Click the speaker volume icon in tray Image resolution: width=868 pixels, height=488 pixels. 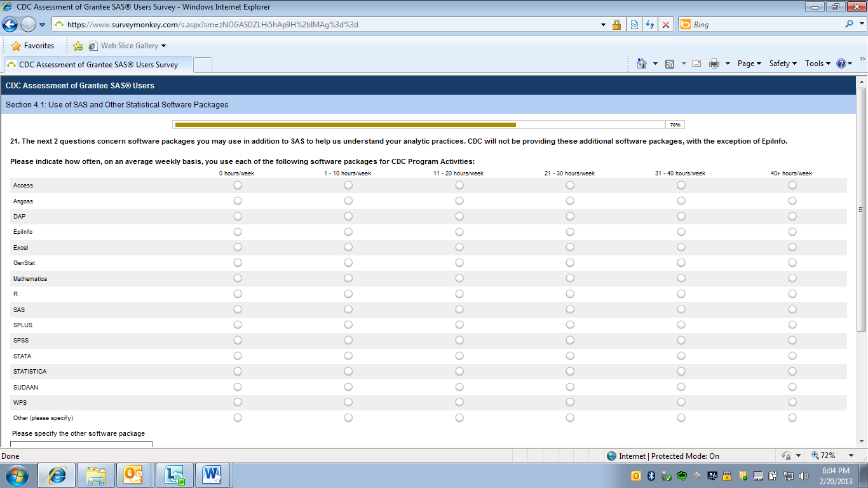pyautogui.click(x=804, y=476)
